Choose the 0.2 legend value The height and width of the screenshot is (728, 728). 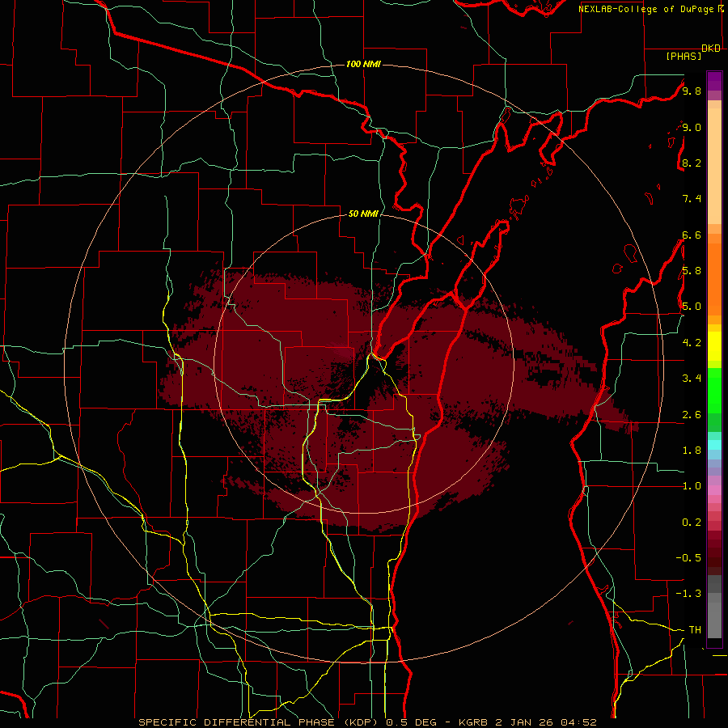pyautogui.click(x=692, y=523)
